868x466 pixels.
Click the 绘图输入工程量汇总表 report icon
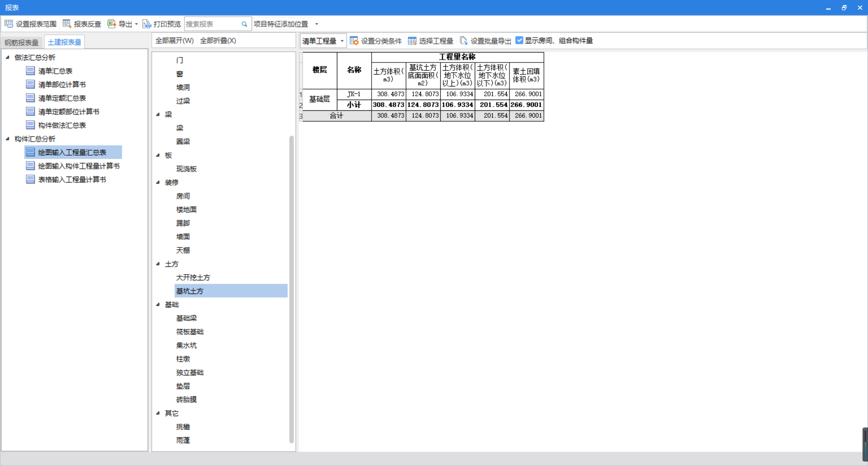pyautogui.click(x=30, y=152)
